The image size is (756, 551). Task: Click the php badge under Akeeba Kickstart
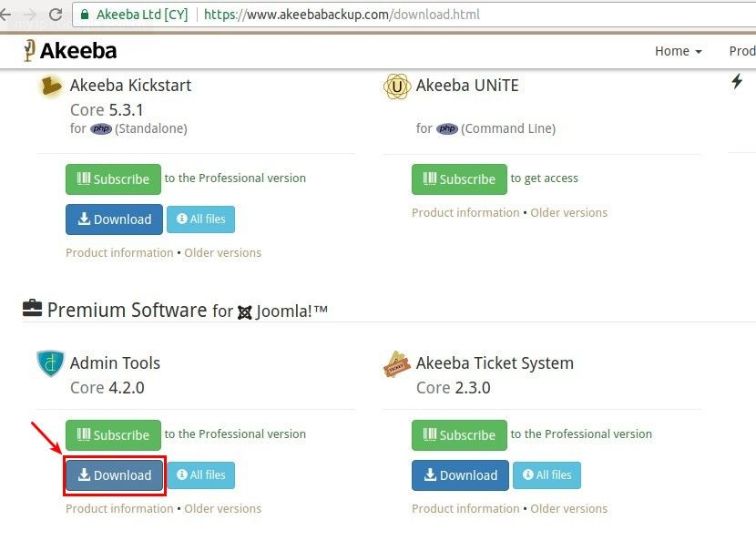101,128
